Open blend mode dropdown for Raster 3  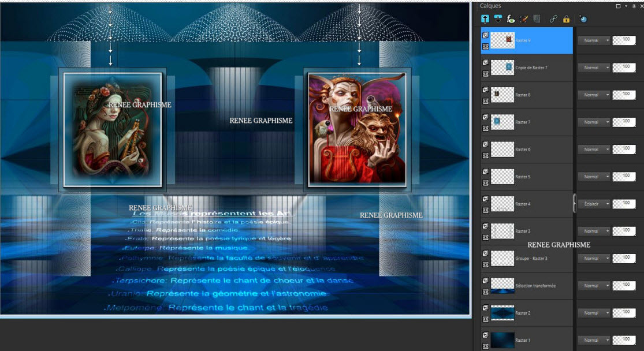click(x=594, y=231)
